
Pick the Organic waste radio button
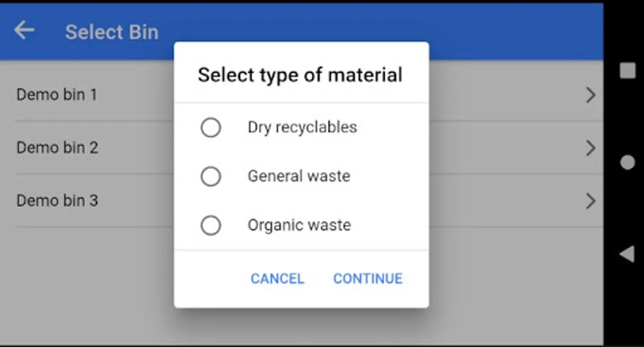point(211,225)
